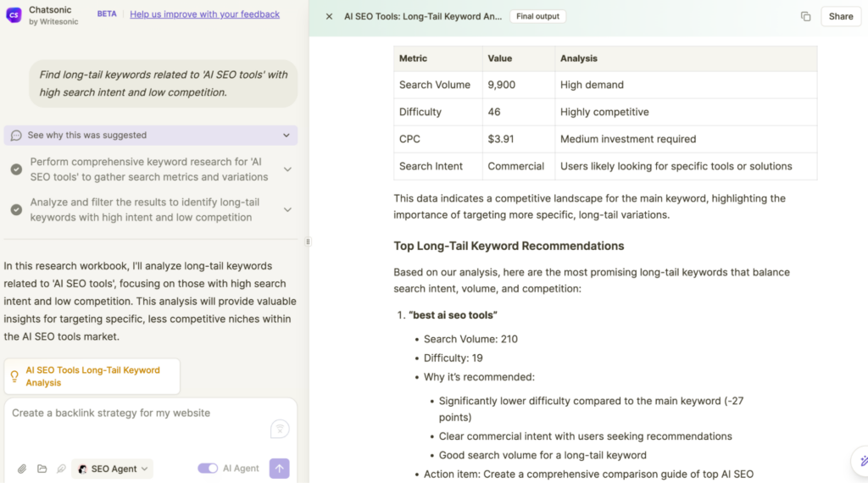Click the magic wand icon at right edge
This screenshot has height=483, width=868.
862,460
